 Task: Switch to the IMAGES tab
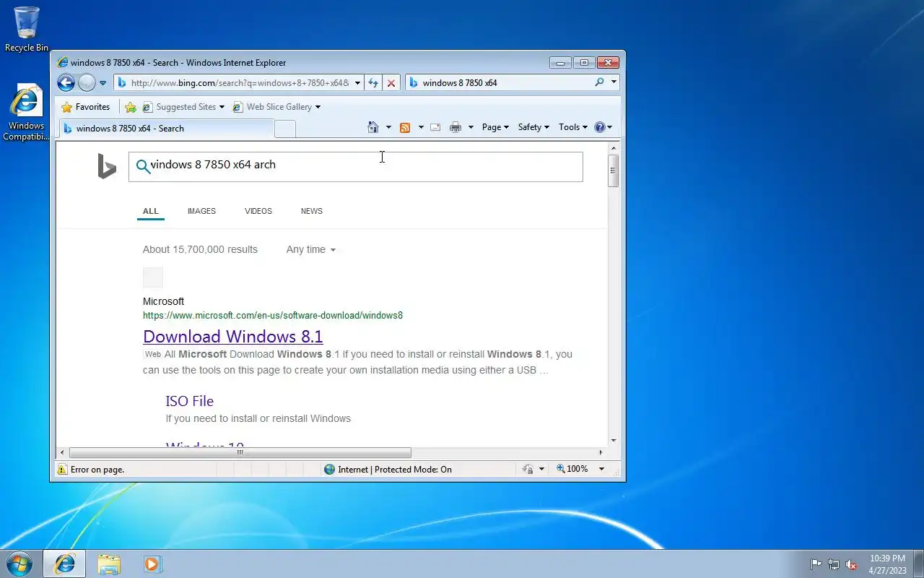coord(201,211)
